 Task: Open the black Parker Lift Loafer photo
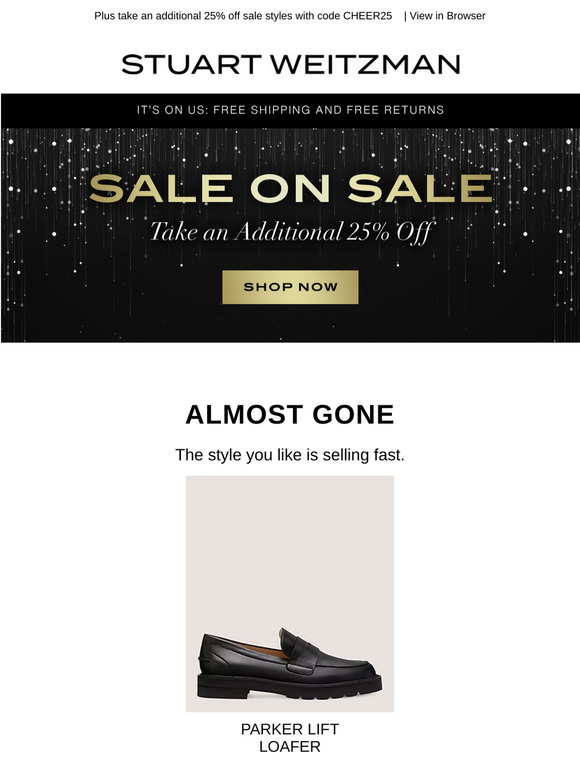click(x=290, y=594)
